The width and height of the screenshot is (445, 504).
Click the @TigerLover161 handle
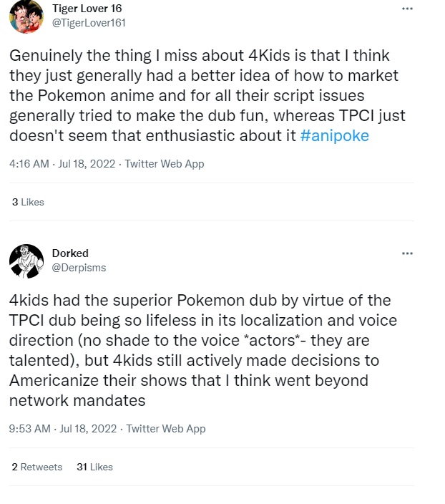(90, 21)
